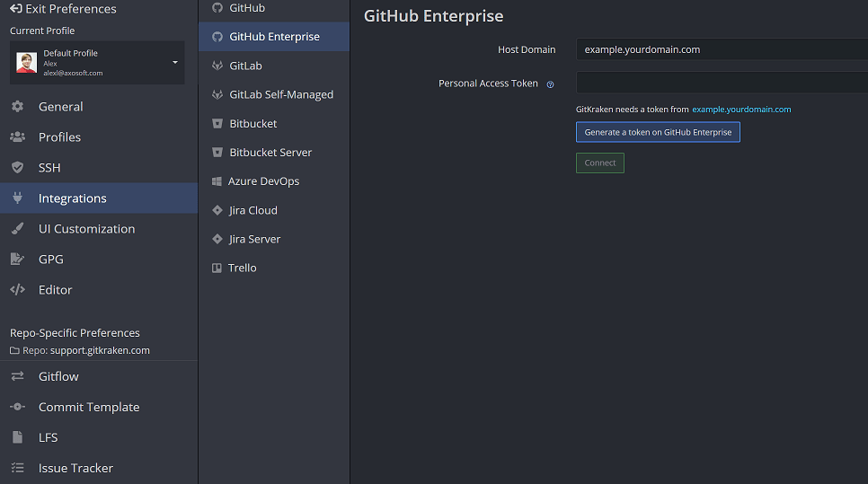868x484 pixels.
Task: Open the Profiles preferences section
Action: coord(59,137)
